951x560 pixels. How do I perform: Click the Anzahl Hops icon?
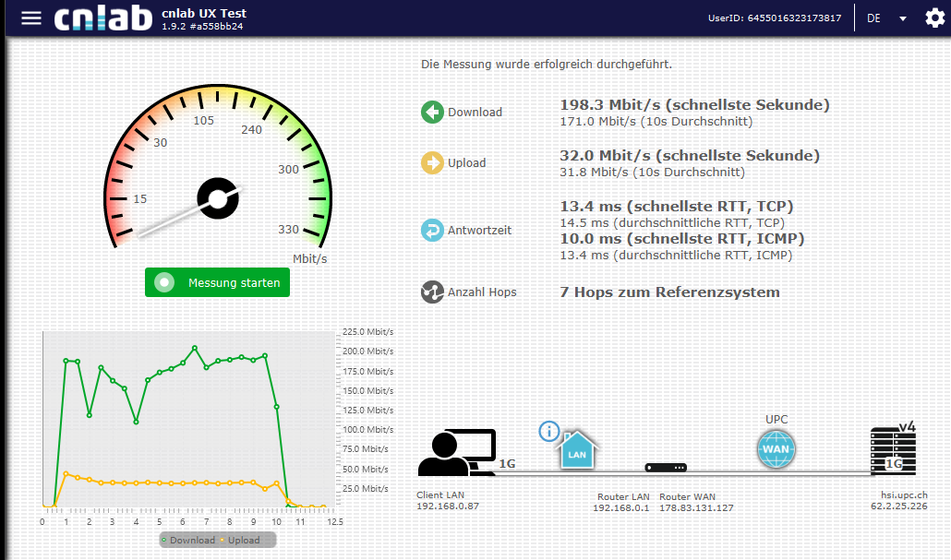click(432, 292)
